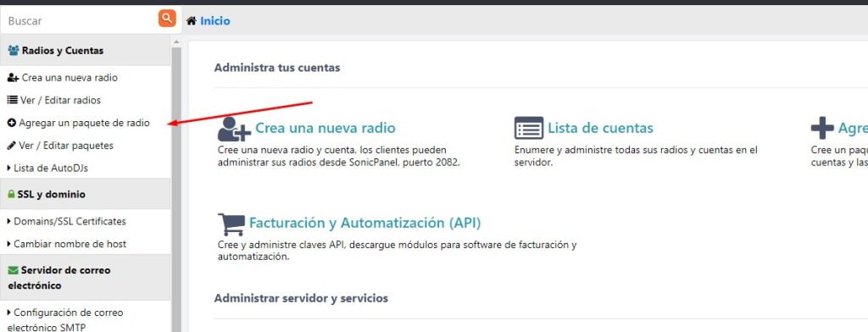Viewport: 868px width, 332px height.
Task: Click the orange search magnifier button
Action: [x=167, y=19]
